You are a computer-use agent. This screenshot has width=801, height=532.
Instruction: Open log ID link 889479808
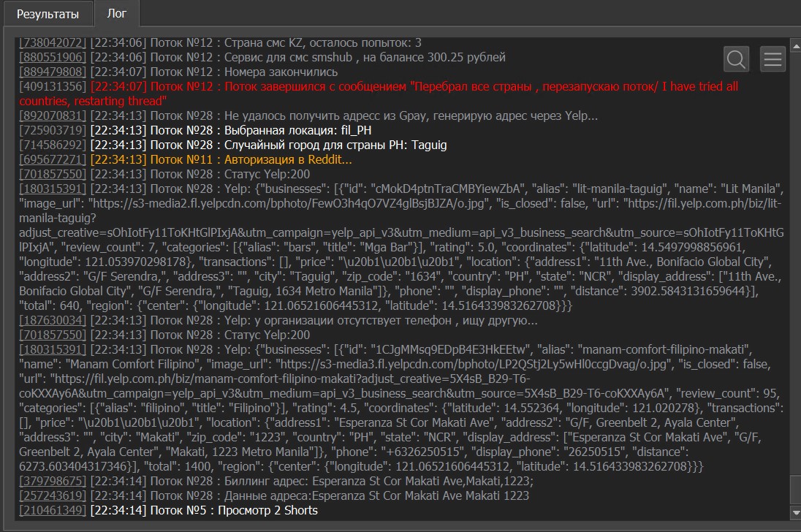click(53, 72)
